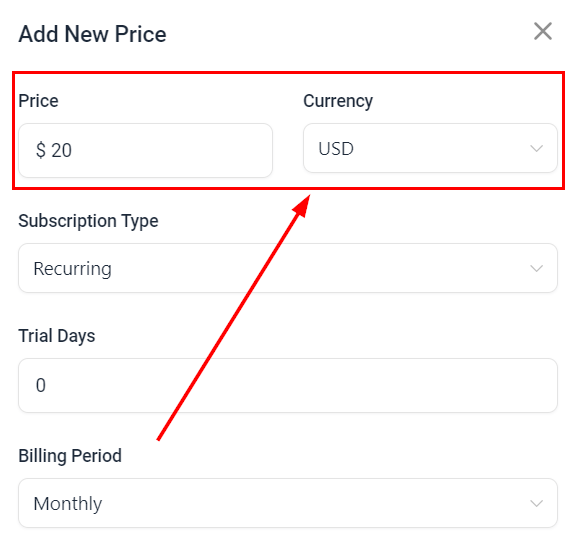Viewport: 579px width, 549px height.
Task: Select the 20 value in Price
Action: coord(61,151)
